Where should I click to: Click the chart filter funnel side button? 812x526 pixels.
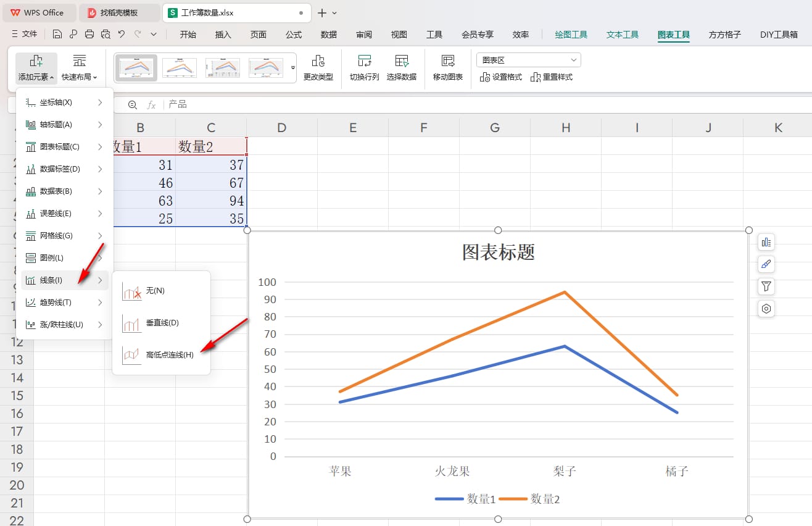[766, 286]
